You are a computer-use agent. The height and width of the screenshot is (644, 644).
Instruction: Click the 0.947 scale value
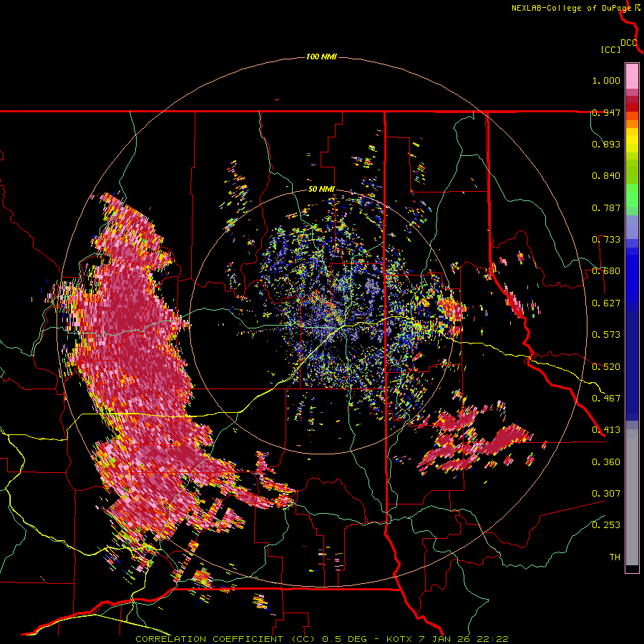(606, 112)
